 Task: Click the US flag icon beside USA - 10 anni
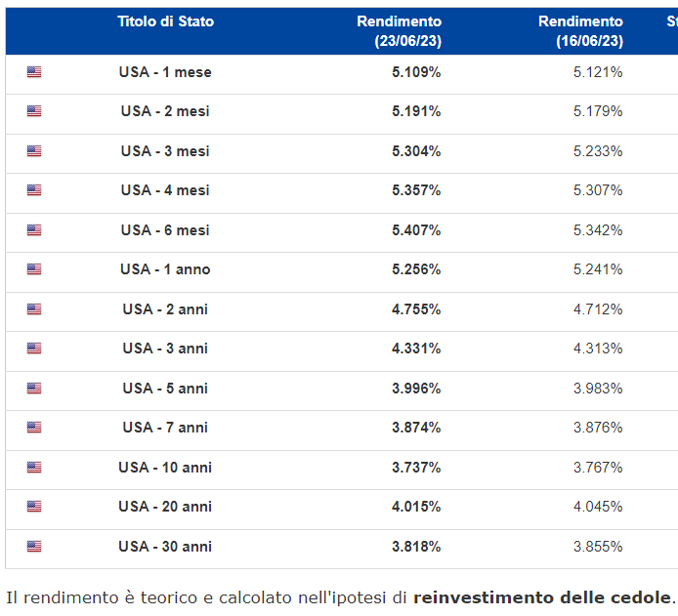click(x=34, y=468)
